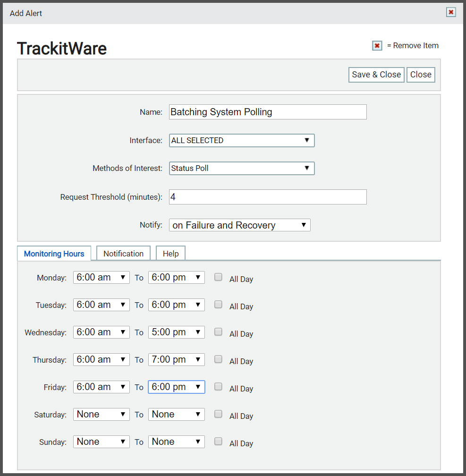The height and width of the screenshot is (476, 466).
Task: Focus the Name input field
Action: 268,112
